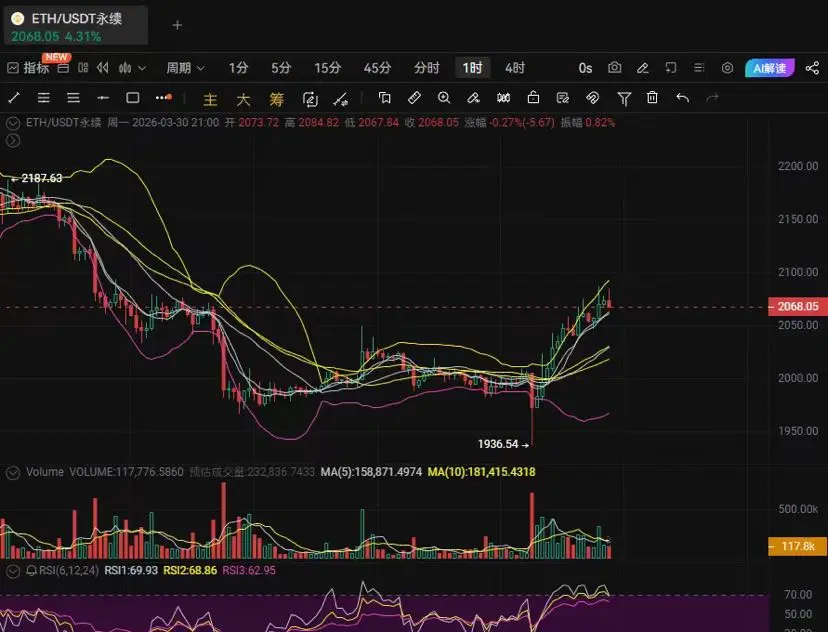
Task: Click the pop-out window icon
Action: pos(671,68)
